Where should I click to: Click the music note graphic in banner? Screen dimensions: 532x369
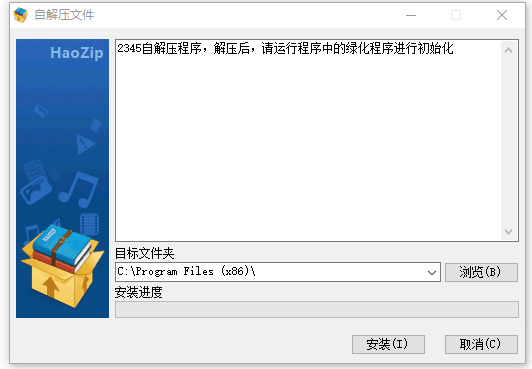click(x=78, y=189)
